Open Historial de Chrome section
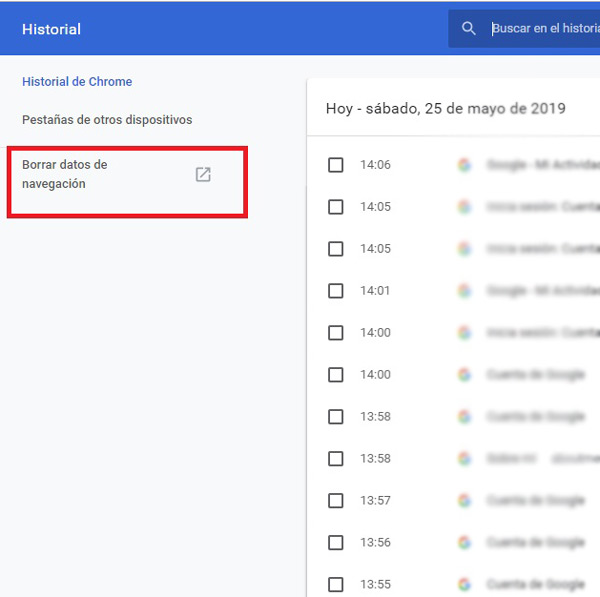Image resolution: width=600 pixels, height=597 pixels. tap(77, 82)
